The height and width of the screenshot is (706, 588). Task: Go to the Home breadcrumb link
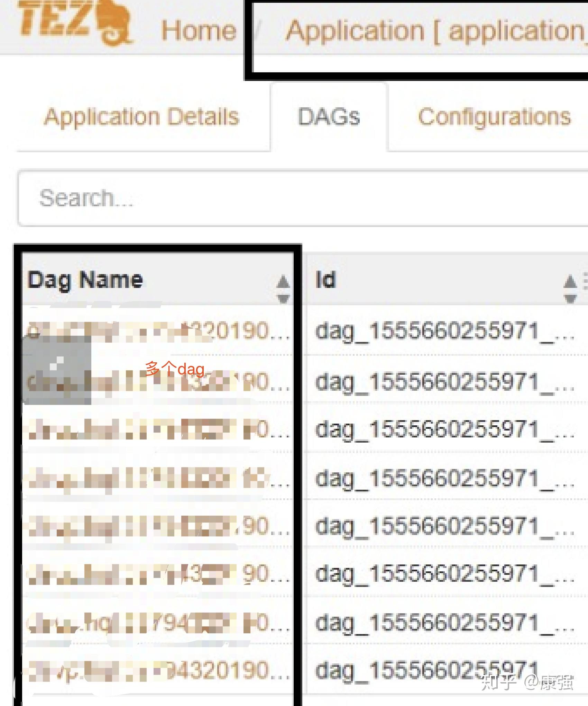coord(199,30)
